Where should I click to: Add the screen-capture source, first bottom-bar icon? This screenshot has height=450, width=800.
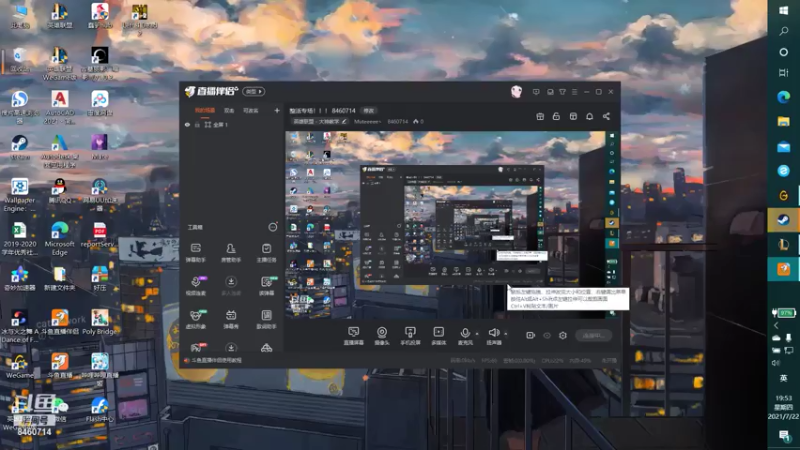353,336
